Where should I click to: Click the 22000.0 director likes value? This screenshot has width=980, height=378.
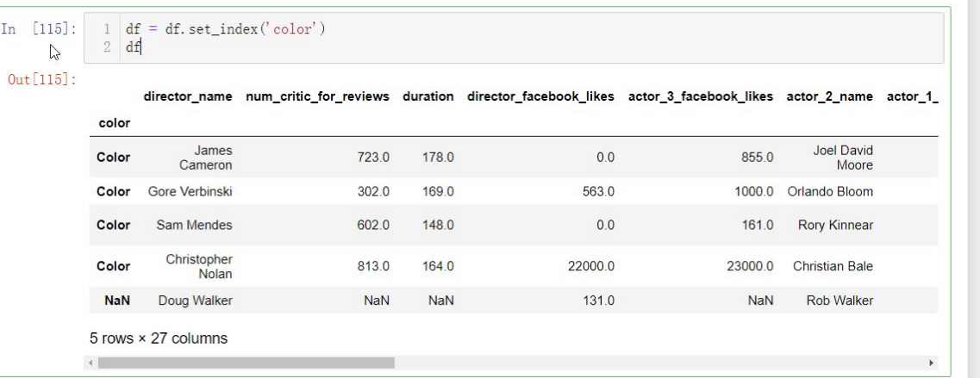coord(591,266)
